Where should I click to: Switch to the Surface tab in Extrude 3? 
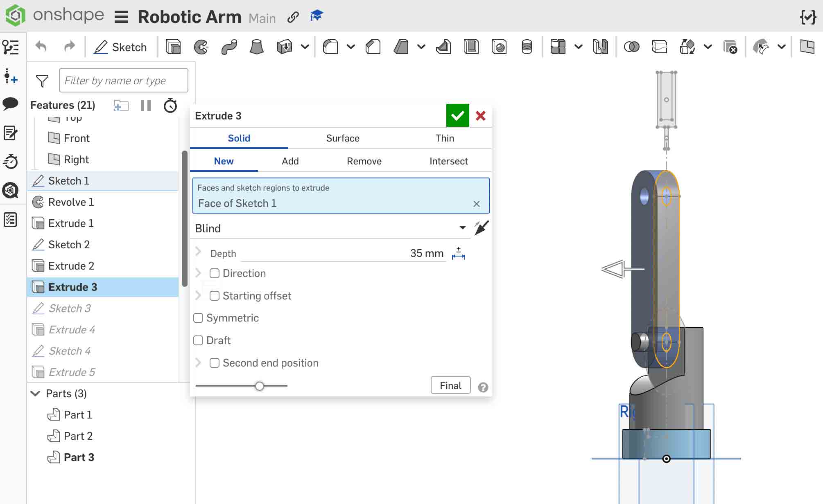(x=342, y=138)
